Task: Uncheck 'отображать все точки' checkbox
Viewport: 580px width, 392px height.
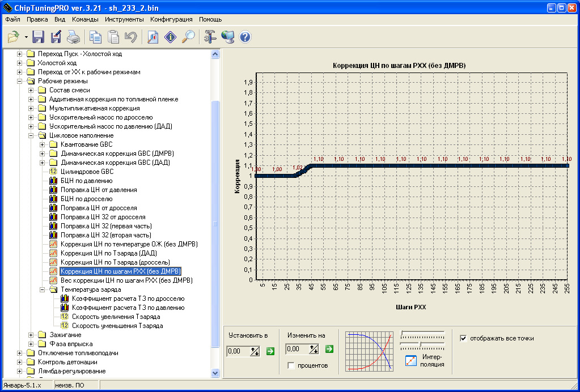Action: click(x=464, y=338)
